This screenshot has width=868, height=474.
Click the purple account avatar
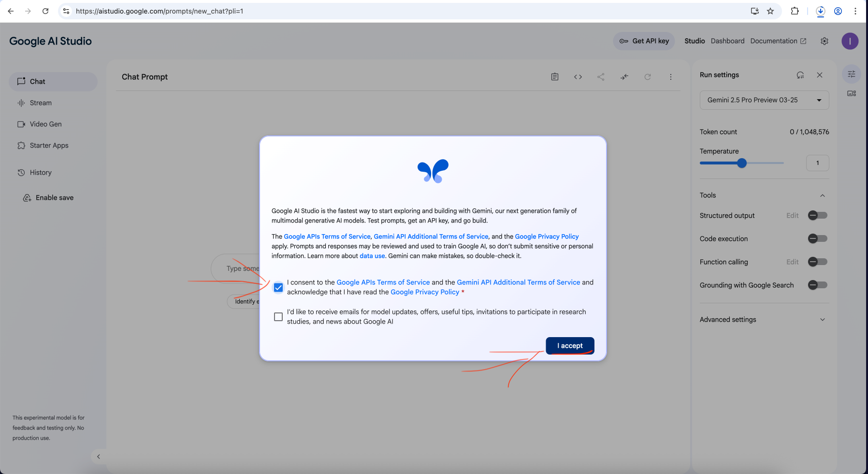tap(850, 41)
